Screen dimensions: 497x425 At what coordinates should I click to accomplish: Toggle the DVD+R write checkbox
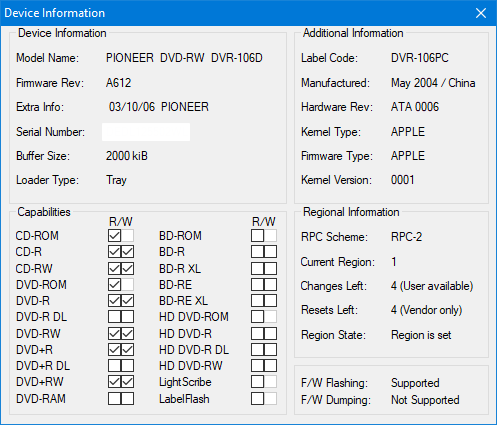click(127, 350)
